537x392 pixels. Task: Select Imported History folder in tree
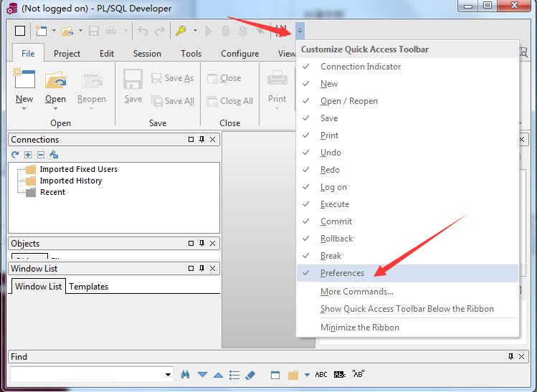point(70,181)
